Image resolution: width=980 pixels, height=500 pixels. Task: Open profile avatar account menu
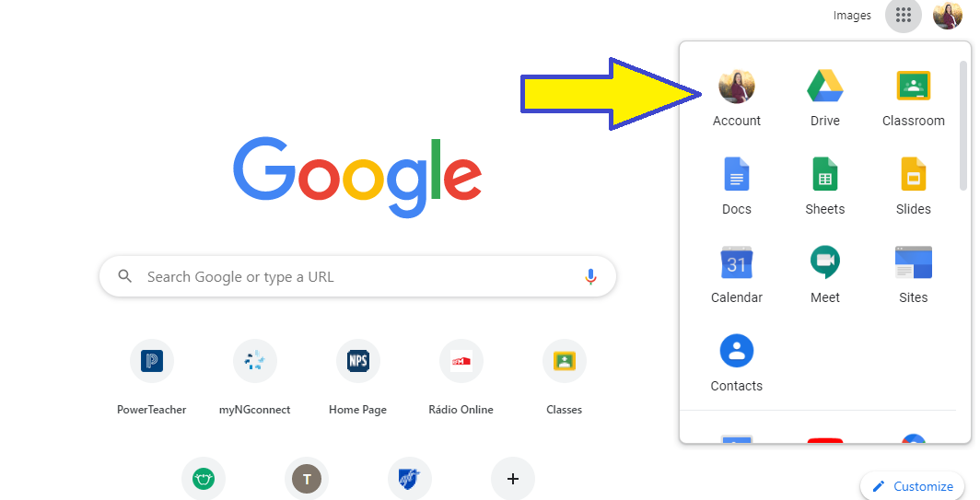pyautogui.click(x=948, y=15)
